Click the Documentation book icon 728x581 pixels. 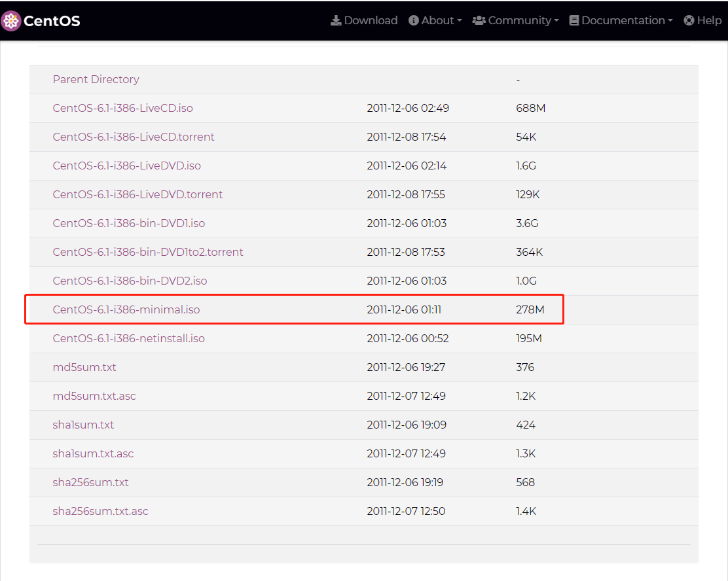point(574,21)
